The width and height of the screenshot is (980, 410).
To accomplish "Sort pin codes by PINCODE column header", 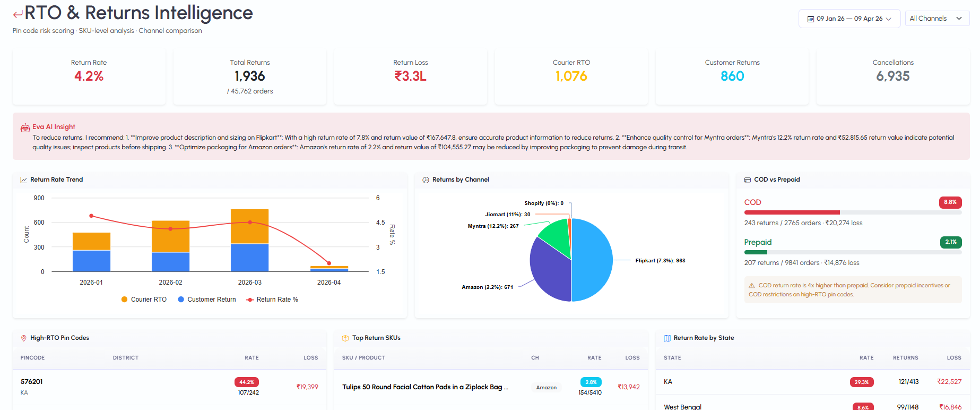I will (x=32, y=358).
